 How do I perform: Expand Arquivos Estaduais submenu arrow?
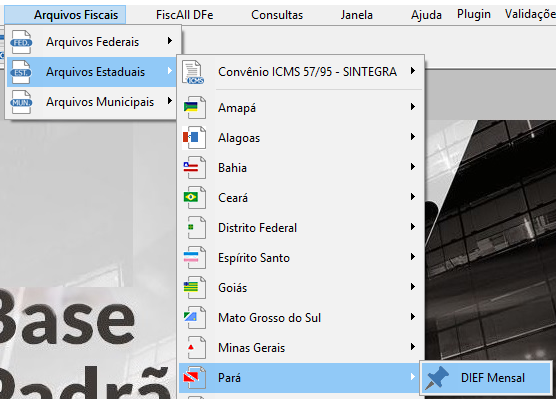[170, 71]
